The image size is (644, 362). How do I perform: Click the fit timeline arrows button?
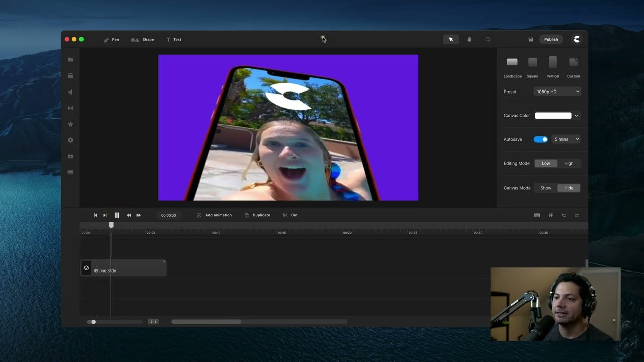[153, 322]
